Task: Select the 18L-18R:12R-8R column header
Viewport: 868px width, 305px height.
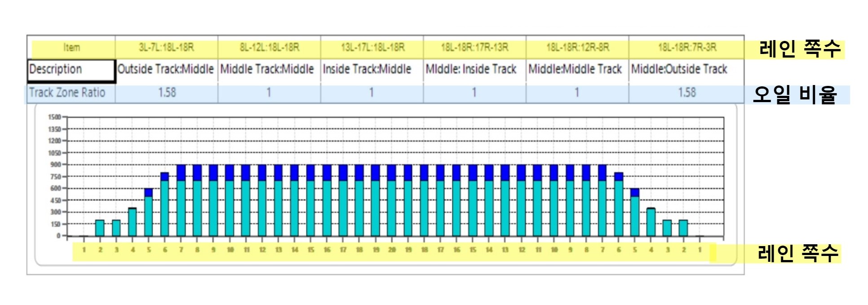Action: 578,47
